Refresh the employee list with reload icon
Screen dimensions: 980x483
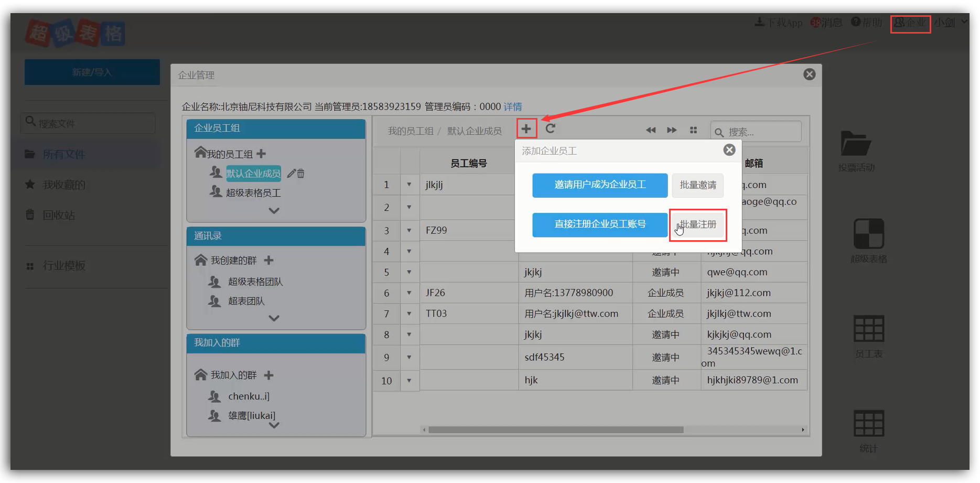pyautogui.click(x=550, y=128)
